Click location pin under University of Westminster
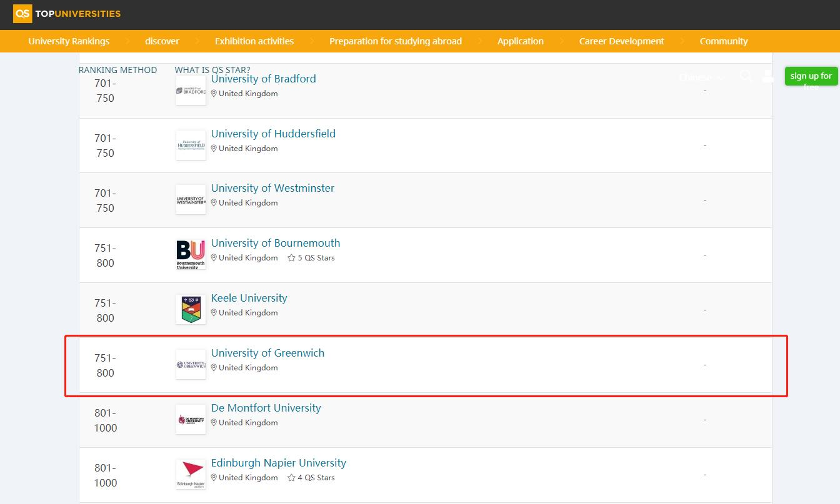This screenshot has height=504, width=840. click(x=214, y=203)
